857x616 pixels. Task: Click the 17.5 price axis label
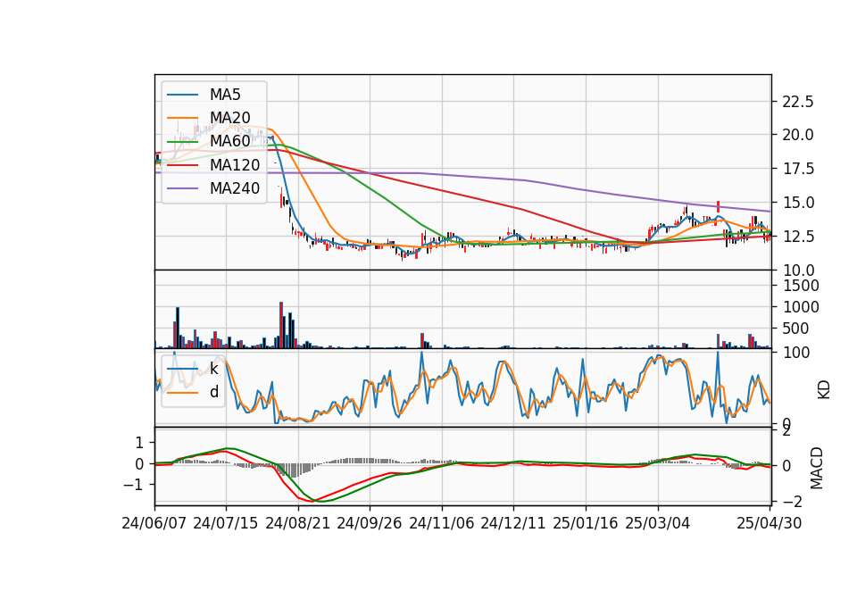[x=798, y=169]
